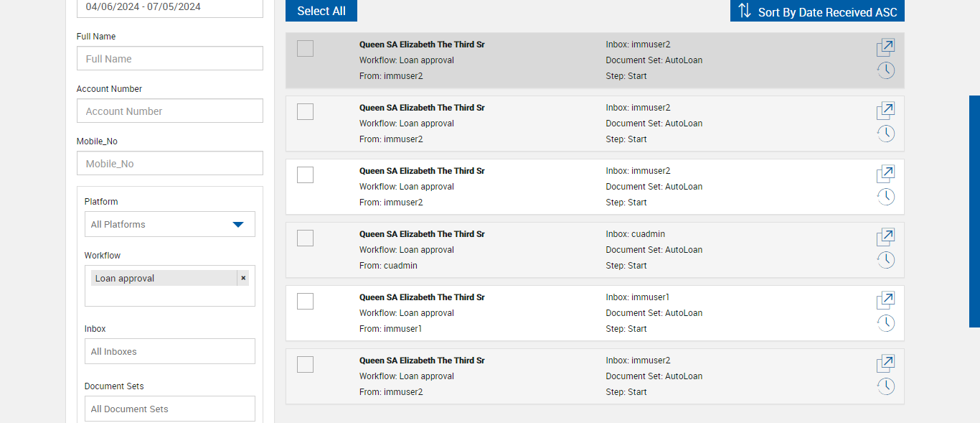980x423 pixels.
Task: View history of the highlighted top list item
Action: point(886,70)
